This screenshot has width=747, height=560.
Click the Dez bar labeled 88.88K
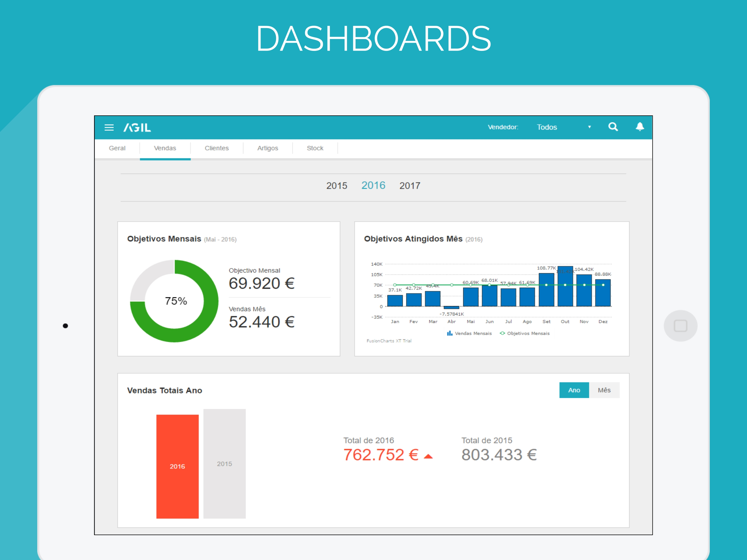coord(603,293)
